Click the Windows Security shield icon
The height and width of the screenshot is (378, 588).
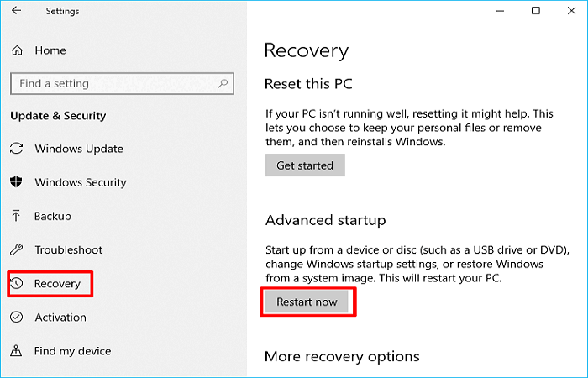pyautogui.click(x=17, y=182)
